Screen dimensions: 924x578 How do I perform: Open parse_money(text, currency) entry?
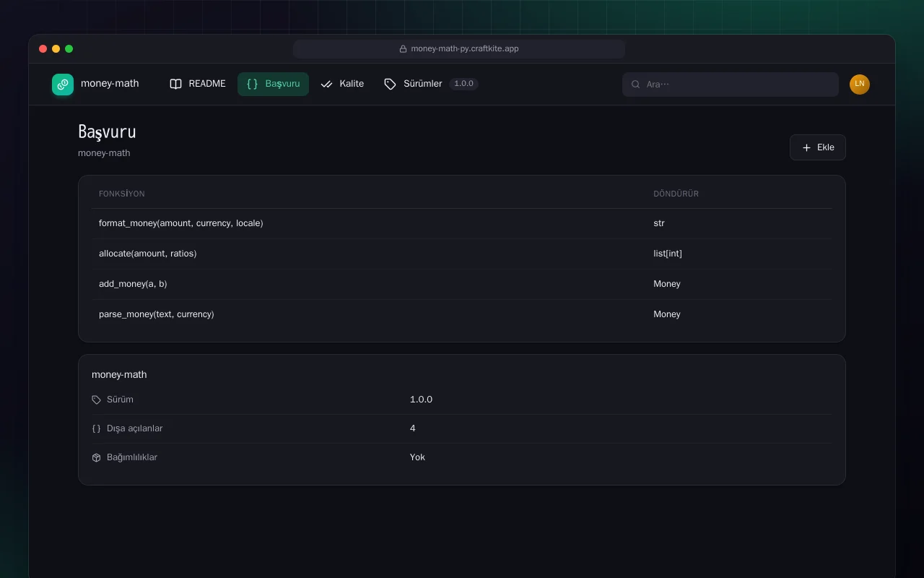point(462,314)
